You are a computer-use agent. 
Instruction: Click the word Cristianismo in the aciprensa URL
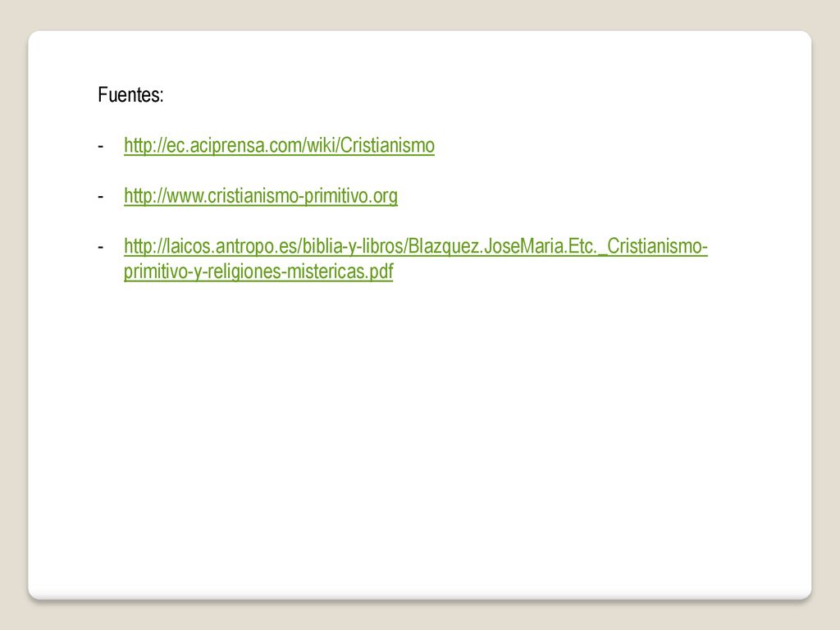[x=387, y=146]
